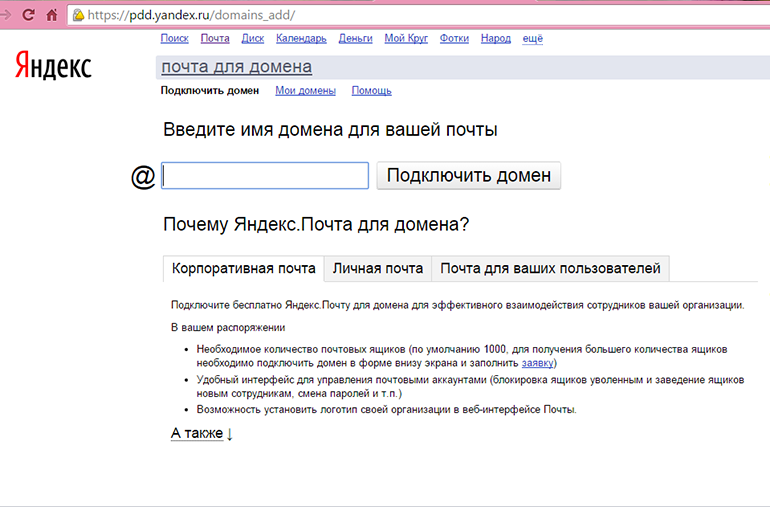Click the почта для домена heading link

click(237, 66)
